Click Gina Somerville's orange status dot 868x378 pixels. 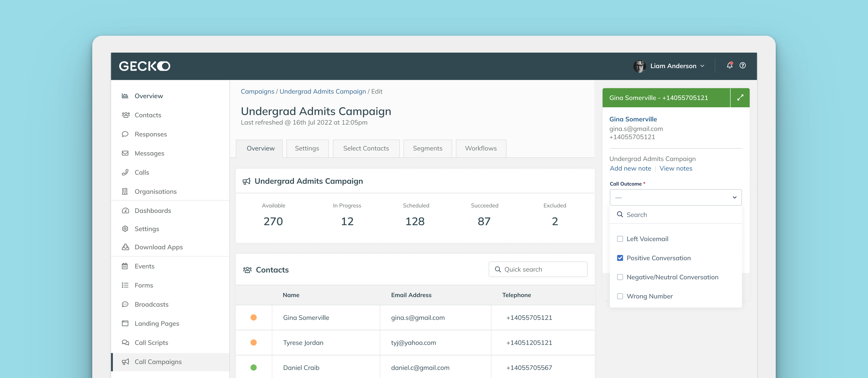point(254,317)
